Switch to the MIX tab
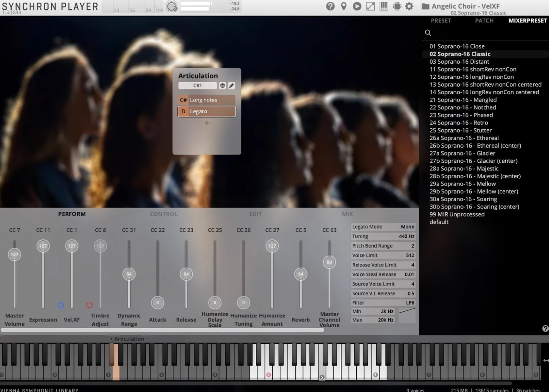 click(x=347, y=214)
